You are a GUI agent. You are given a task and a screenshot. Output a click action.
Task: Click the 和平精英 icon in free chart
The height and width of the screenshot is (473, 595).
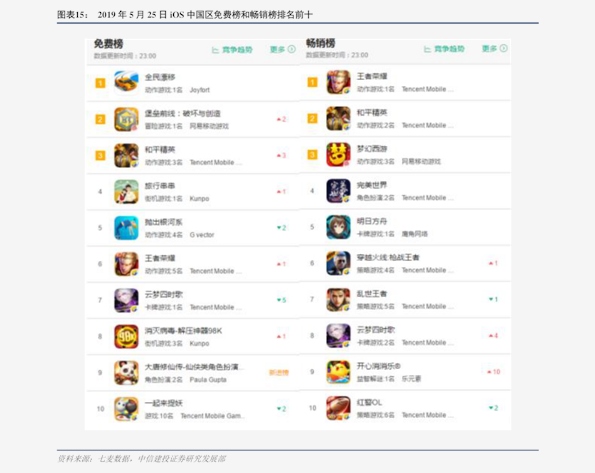(126, 155)
